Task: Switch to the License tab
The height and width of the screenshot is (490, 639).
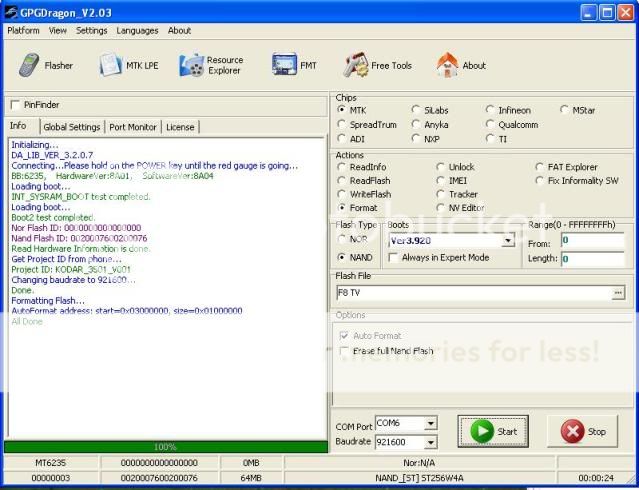Action: [180, 127]
